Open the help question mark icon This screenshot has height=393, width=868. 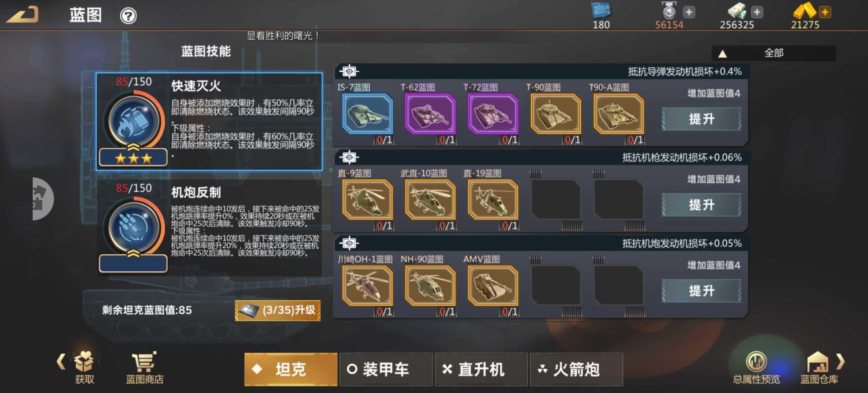point(128,16)
